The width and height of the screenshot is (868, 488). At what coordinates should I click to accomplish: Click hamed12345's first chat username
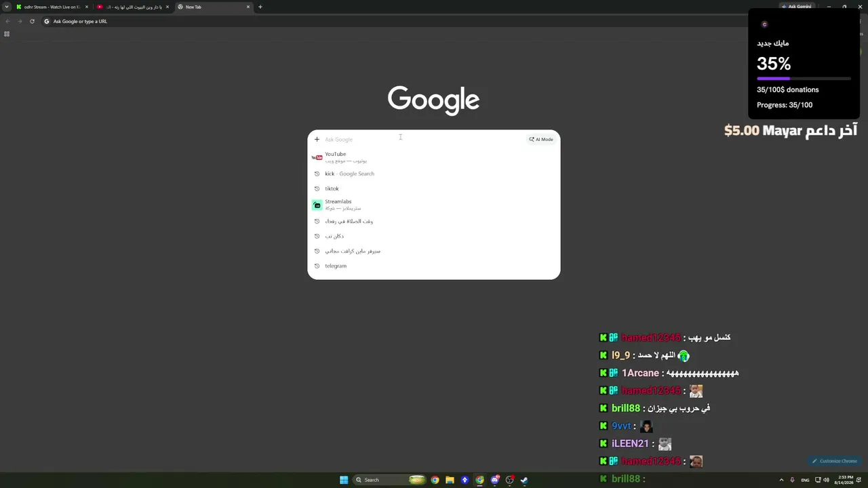click(650, 338)
